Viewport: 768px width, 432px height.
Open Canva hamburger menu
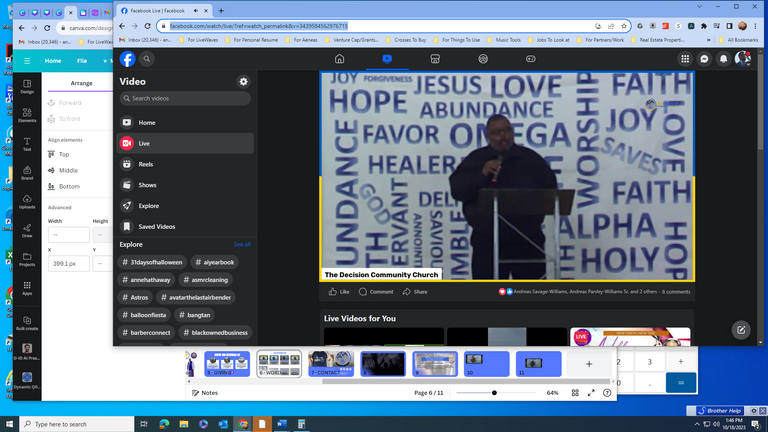click(27, 61)
